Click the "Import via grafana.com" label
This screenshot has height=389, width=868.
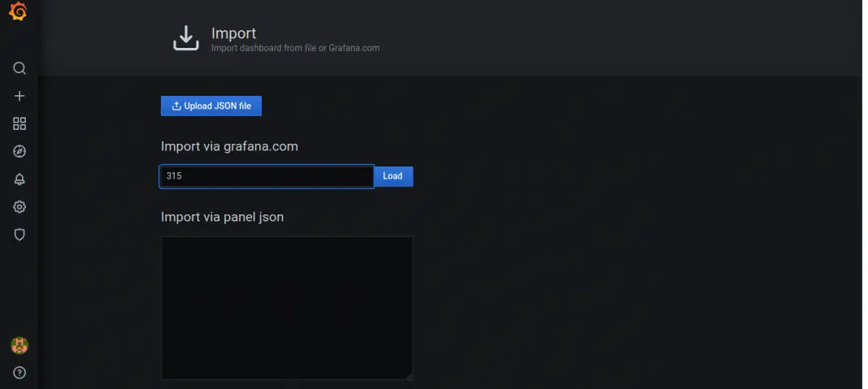pyautogui.click(x=229, y=147)
